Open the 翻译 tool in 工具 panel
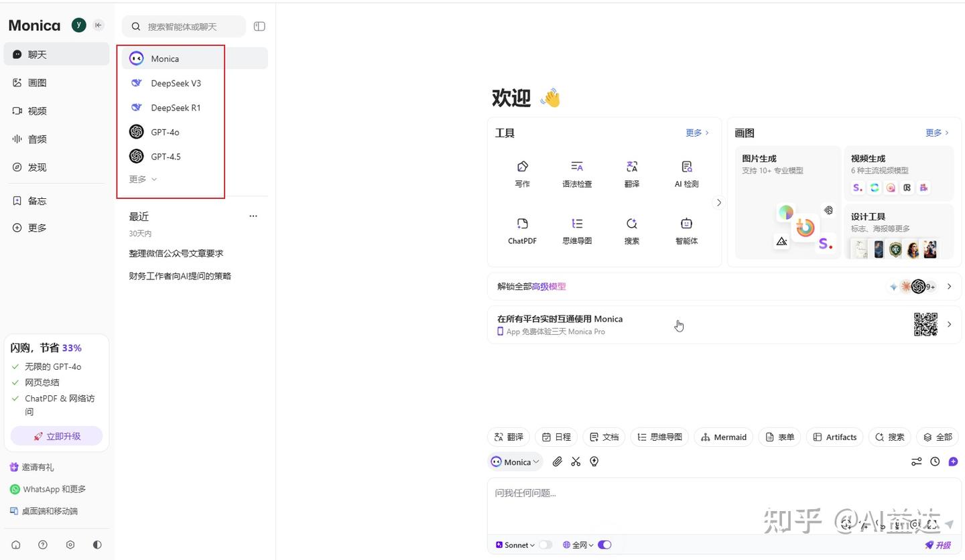965x560 pixels. 631,173
